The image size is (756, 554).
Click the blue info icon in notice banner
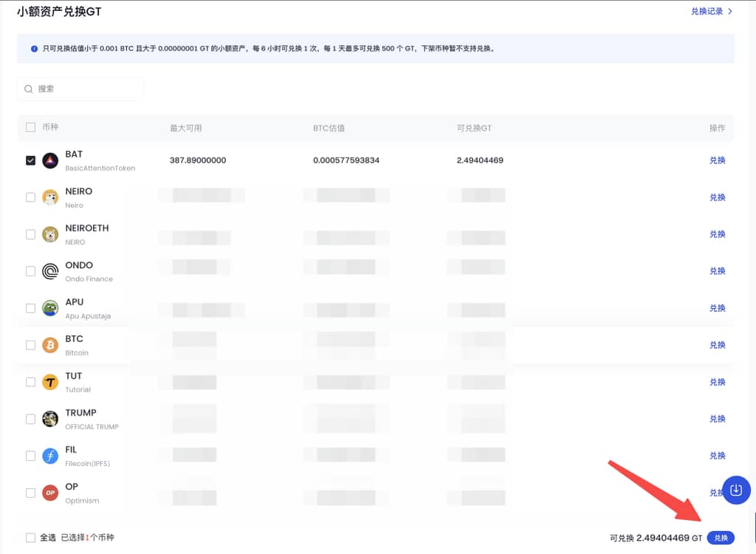click(35, 49)
